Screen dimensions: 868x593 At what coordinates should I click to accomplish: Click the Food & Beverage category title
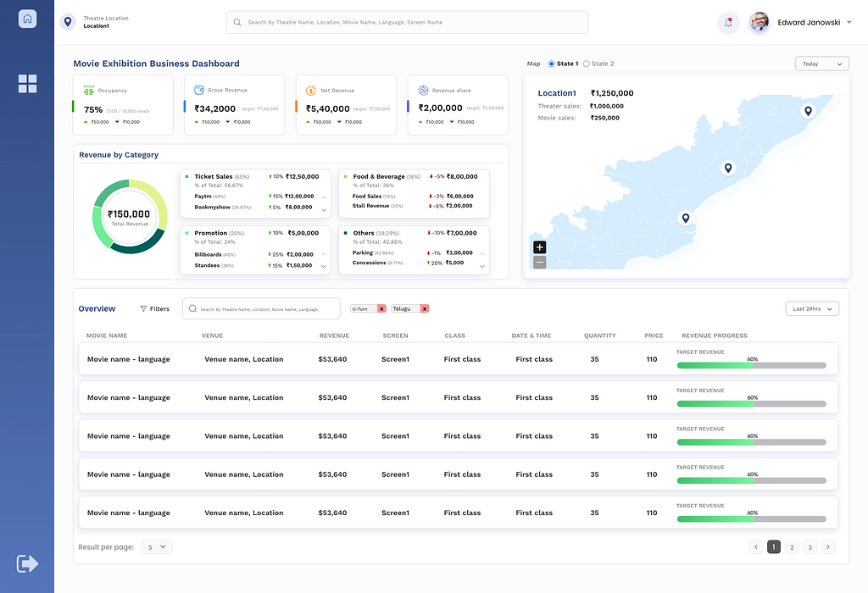point(379,176)
